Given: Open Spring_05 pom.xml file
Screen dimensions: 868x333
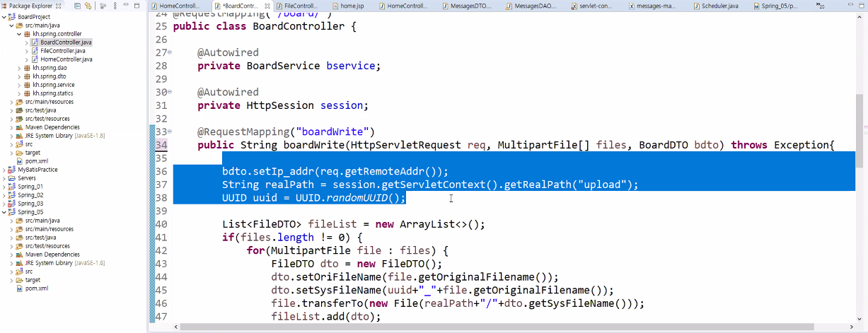Looking at the screenshot, I should 36,288.
